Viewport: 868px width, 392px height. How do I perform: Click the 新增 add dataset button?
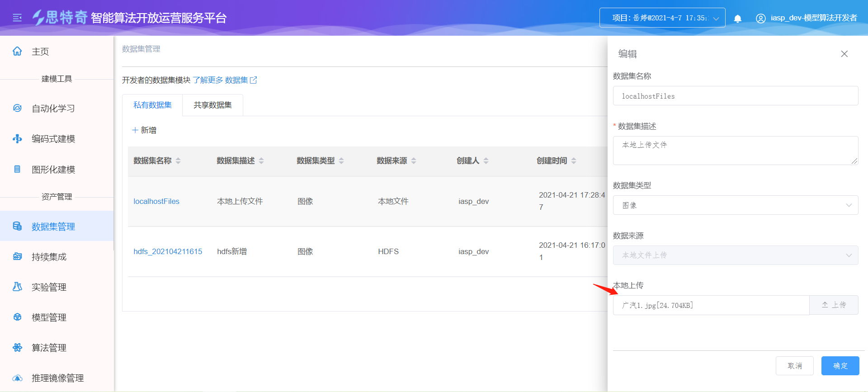click(x=144, y=130)
